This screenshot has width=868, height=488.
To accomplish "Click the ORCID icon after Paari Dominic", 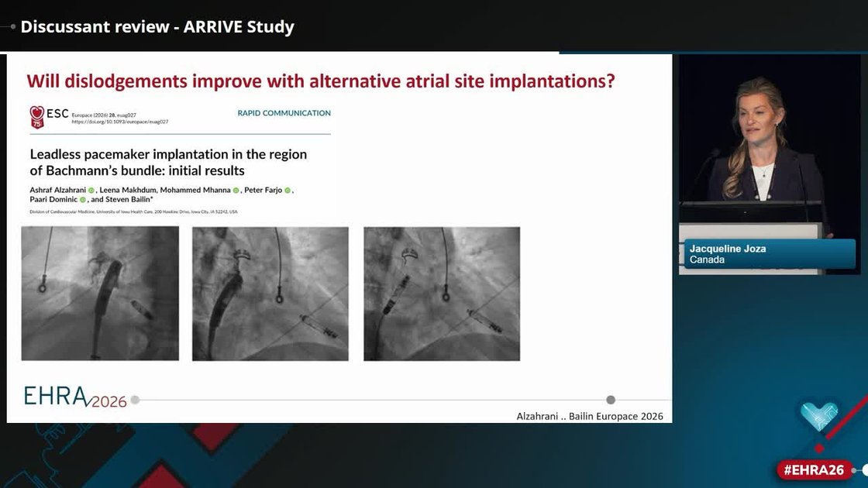I will 82,200.
